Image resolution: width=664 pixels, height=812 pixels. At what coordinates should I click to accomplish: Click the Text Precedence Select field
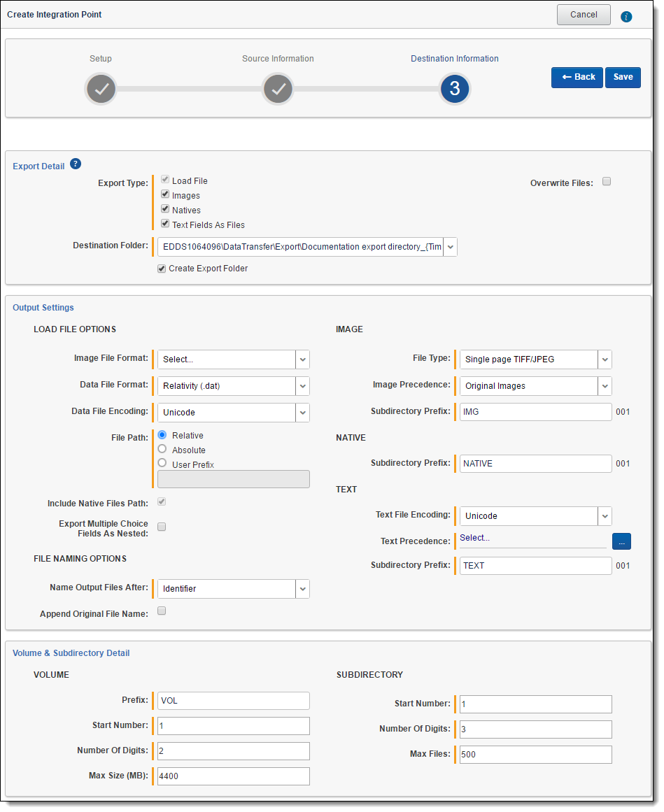(532, 539)
